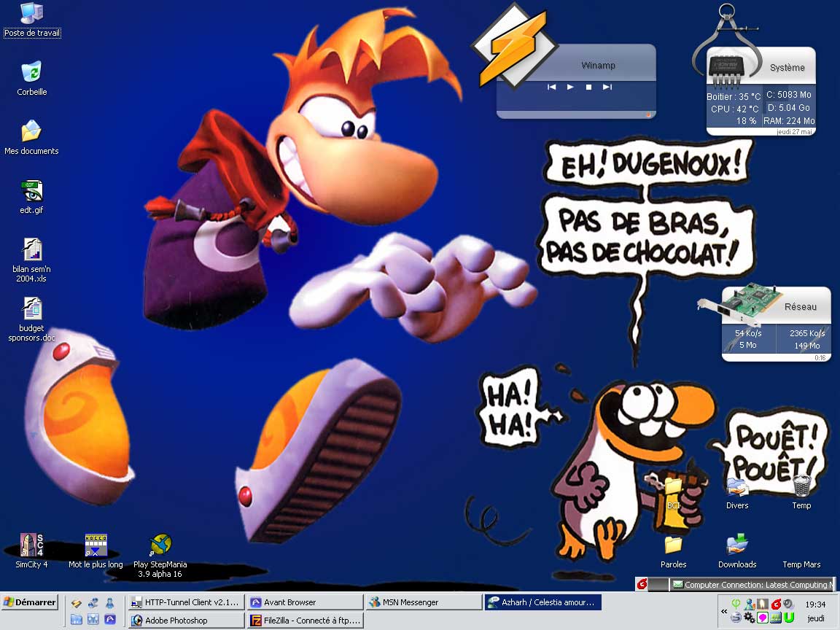Click the taskbar clock showing 19:34
Image resolution: width=840 pixels, height=630 pixels.
(815, 604)
